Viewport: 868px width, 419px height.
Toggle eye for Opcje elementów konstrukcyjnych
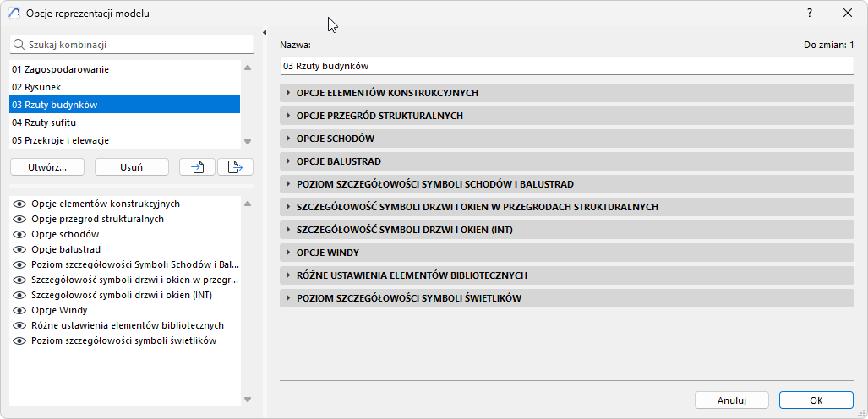point(20,204)
